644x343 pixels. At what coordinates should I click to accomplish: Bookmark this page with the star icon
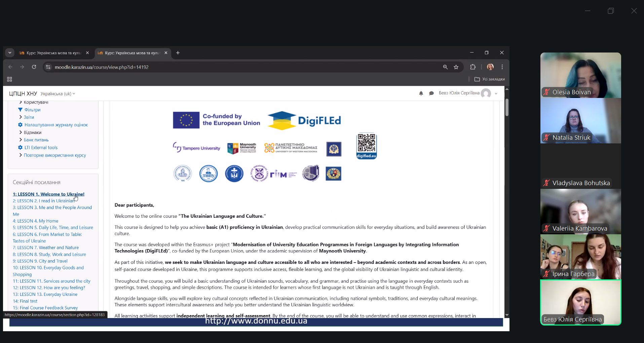pos(456,67)
